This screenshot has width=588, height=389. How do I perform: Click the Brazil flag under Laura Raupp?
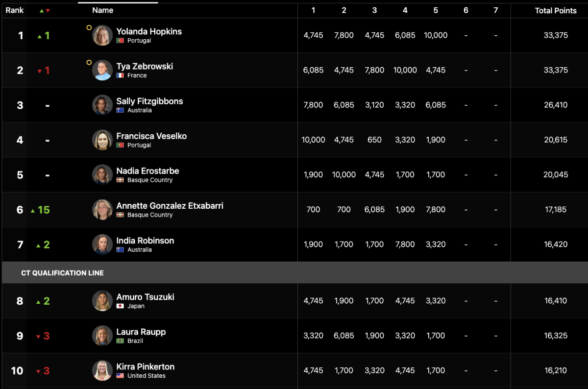click(120, 341)
